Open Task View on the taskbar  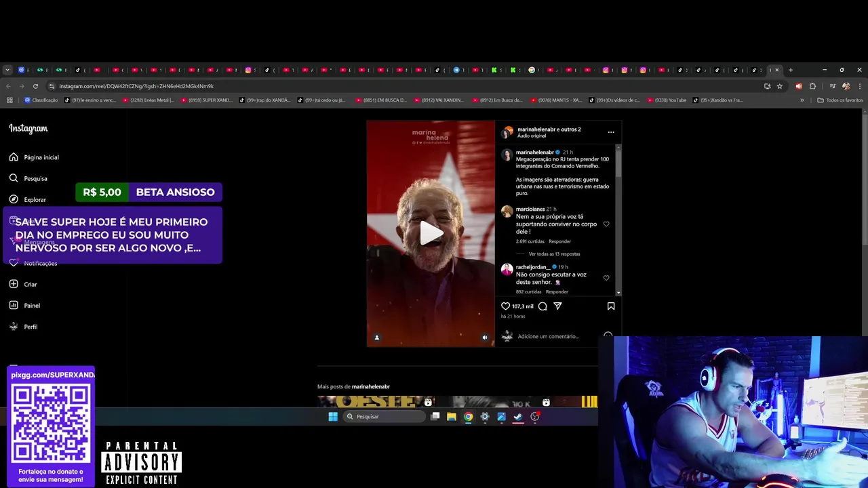(x=435, y=416)
